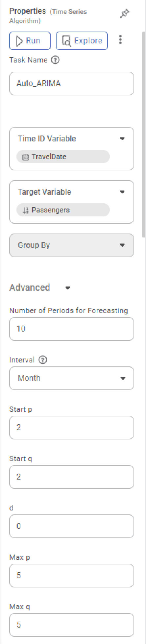Click the Interval help icon
The height and width of the screenshot is (644, 146).
(43, 360)
